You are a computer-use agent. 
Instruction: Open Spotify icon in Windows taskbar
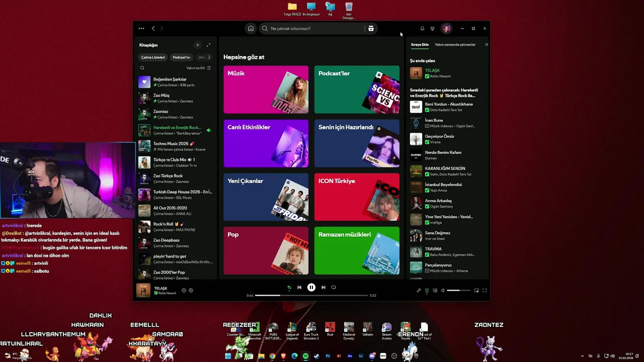pyautogui.click(x=305, y=356)
